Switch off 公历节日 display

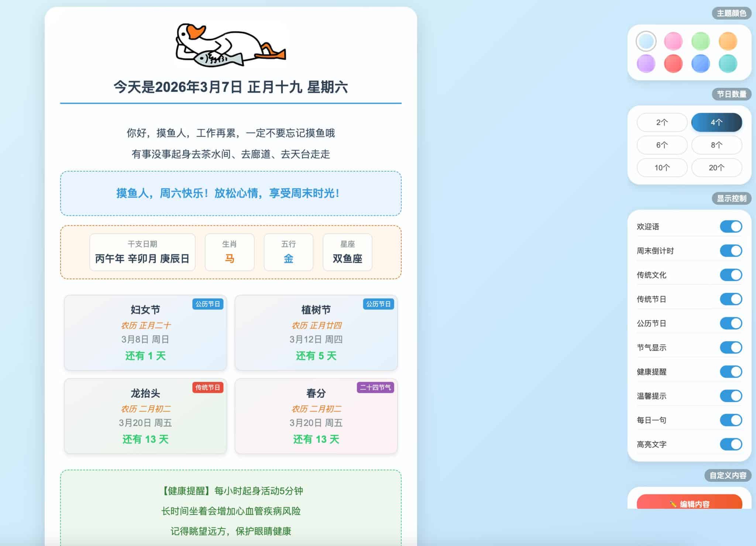(x=731, y=323)
